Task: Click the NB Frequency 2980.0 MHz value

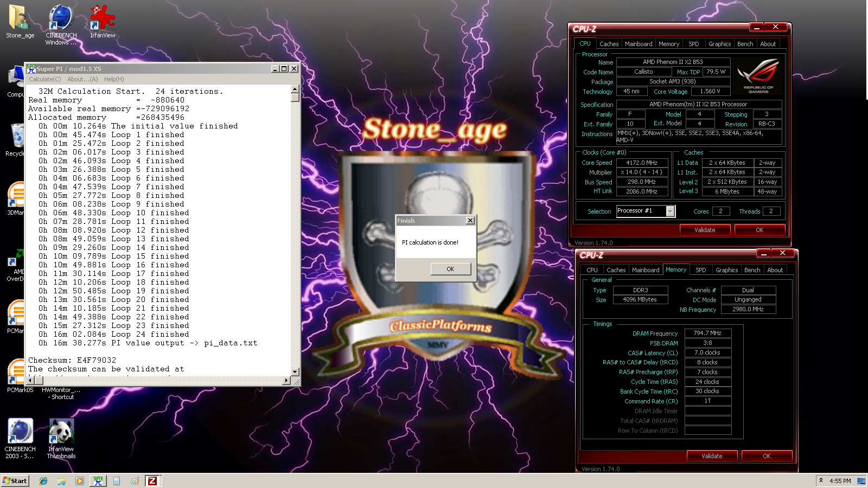Action: (x=748, y=309)
